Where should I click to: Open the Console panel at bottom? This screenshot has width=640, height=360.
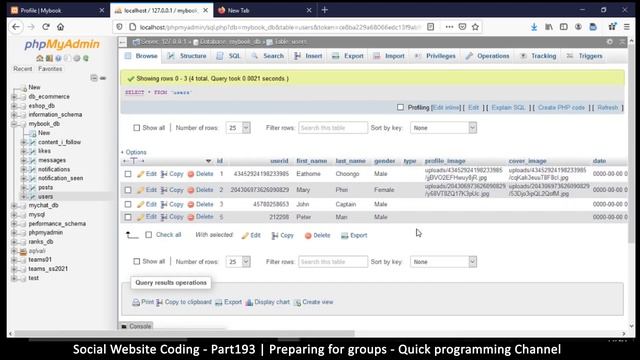[136, 326]
